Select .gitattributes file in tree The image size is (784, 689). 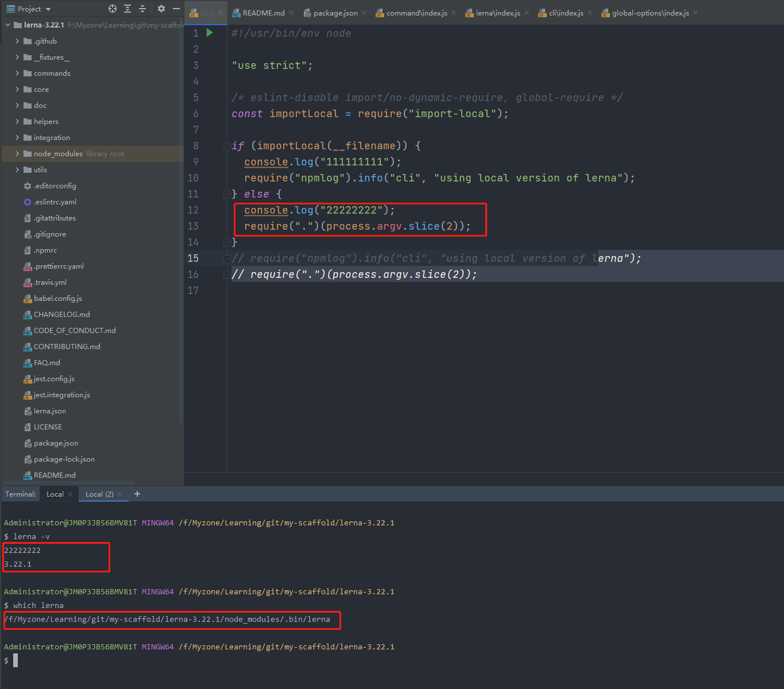[x=49, y=218]
